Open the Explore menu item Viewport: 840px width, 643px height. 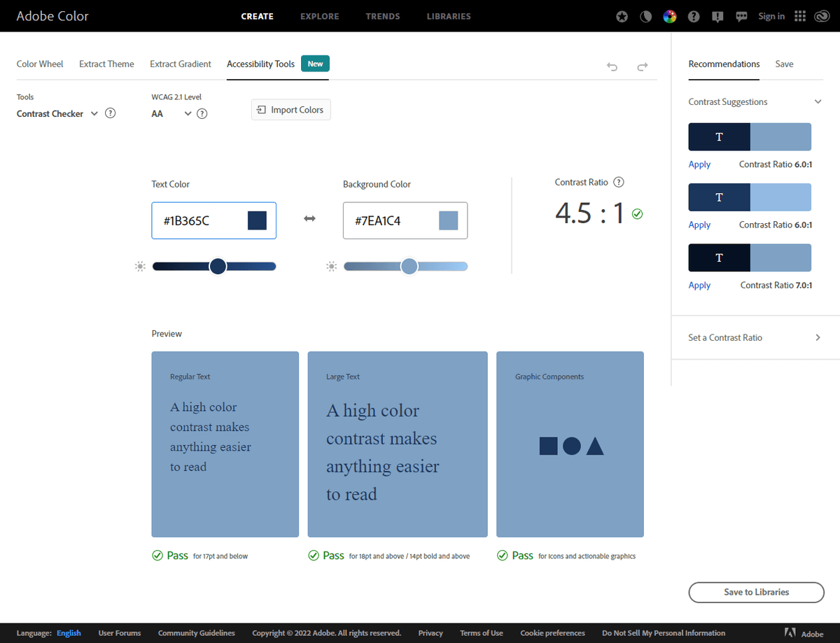(319, 16)
